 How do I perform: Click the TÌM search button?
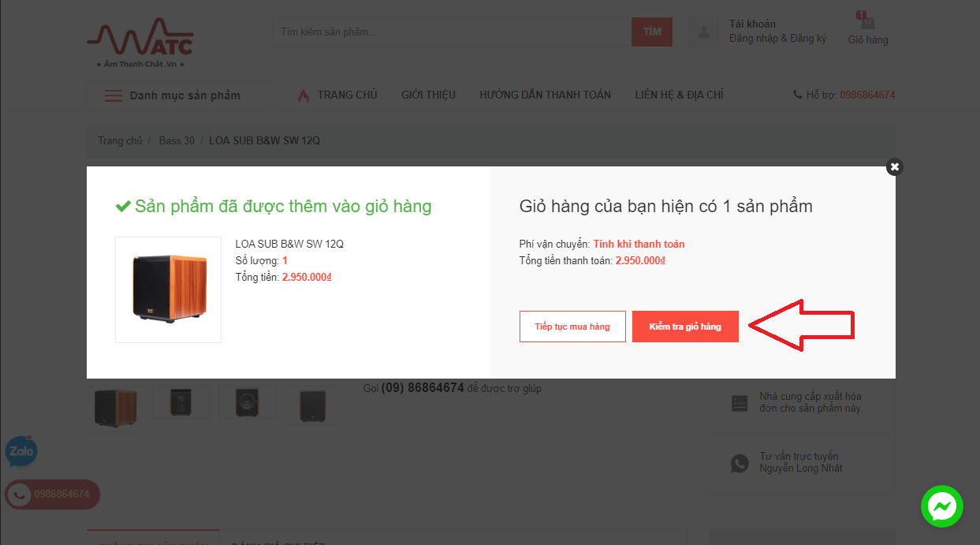pyautogui.click(x=652, y=32)
